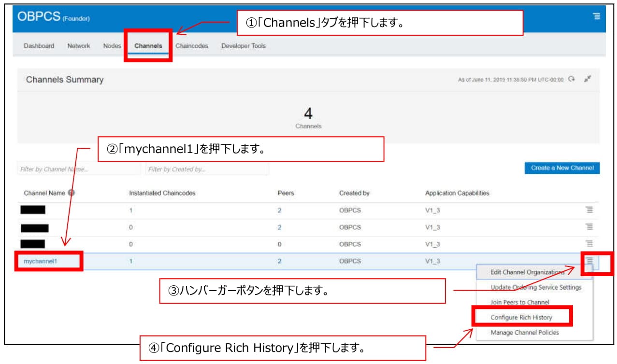Image resolution: width=617 pixels, height=364 pixels.
Task: Open the Chaincodes tab
Action: point(192,46)
